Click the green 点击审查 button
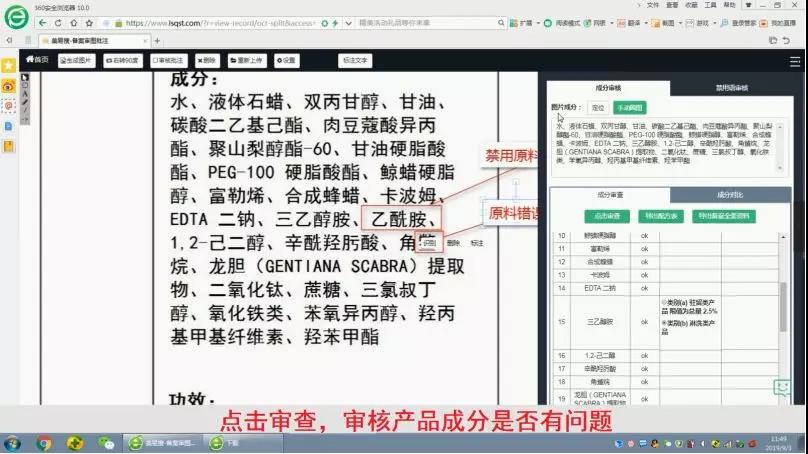This screenshot has width=808, height=454. click(607, 216)
